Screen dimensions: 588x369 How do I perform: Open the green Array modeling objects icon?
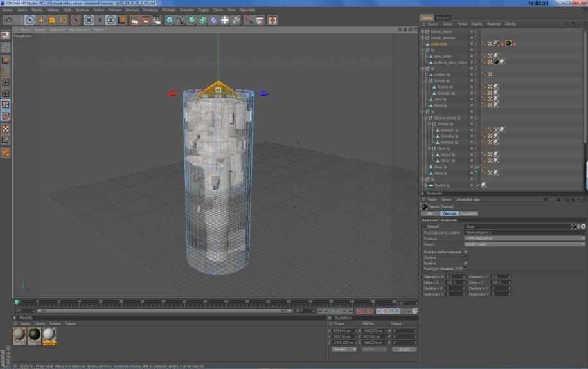pos(202,21)
